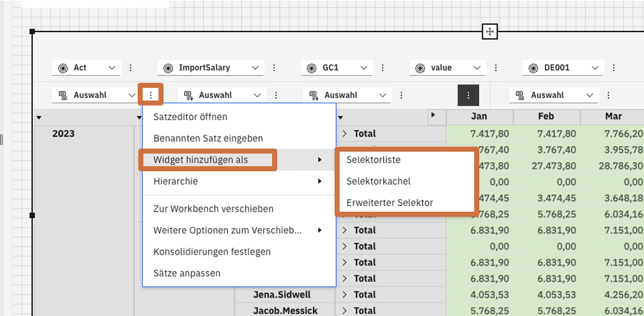Open the DE001 dropdown selector
The height and width of the screenshot is (316, 644).
pyautogui.click(x=563, y=68)
